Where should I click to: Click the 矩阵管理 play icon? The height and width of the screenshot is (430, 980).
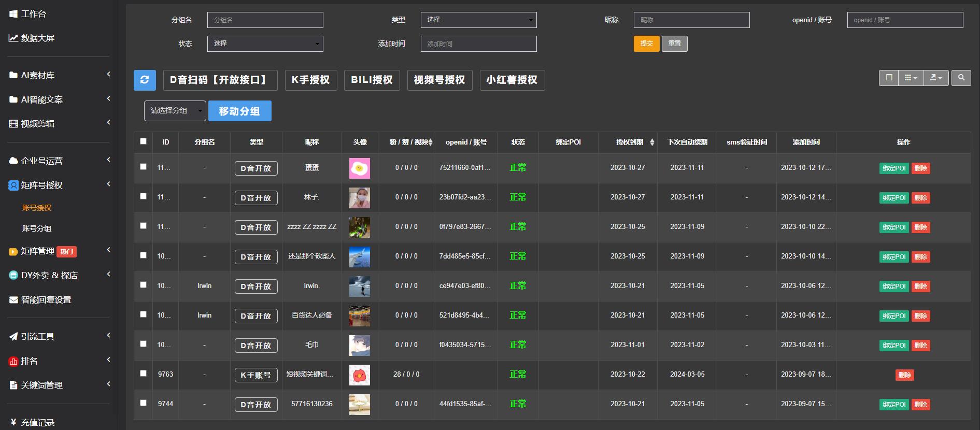coord(13,251)
